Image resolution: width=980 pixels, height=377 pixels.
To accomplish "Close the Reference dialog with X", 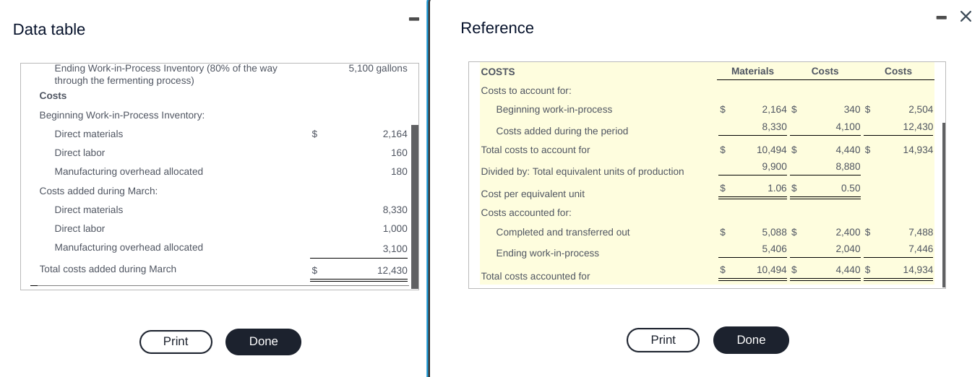I will point(966,17).
